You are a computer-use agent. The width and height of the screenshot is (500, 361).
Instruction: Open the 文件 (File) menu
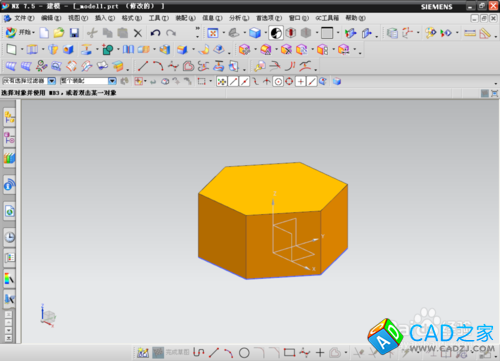coord(24,18)
